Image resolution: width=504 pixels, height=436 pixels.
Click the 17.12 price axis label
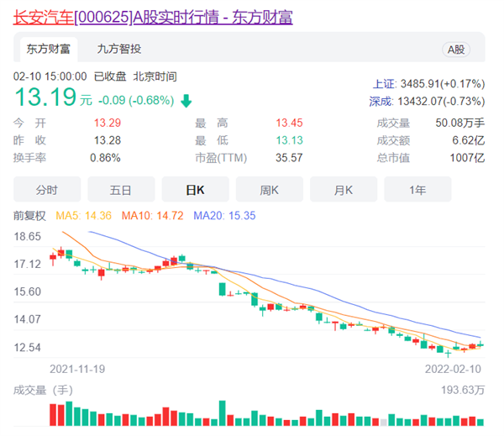click(x=28, y=265)
